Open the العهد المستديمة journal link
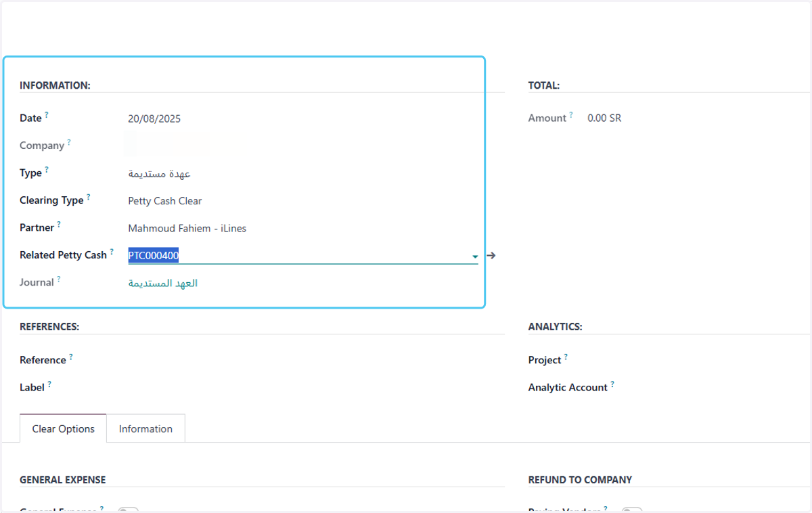This screenshot has width=812, height=513. pos(163,283)
